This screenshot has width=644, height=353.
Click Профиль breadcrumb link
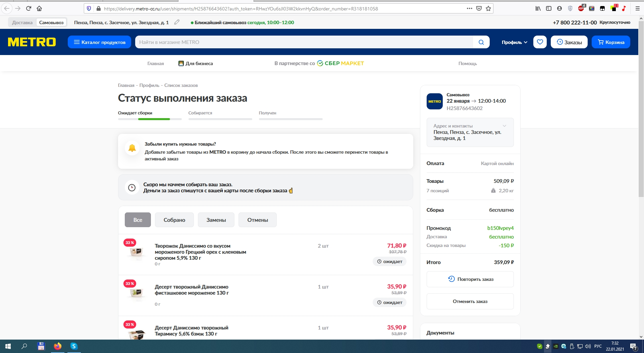149,85
